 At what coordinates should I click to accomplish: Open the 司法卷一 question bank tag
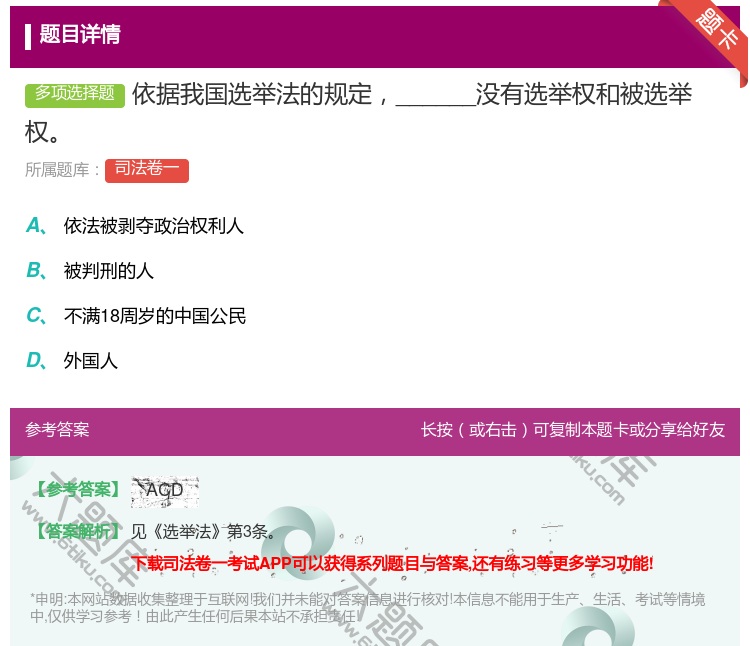[147, 170]
